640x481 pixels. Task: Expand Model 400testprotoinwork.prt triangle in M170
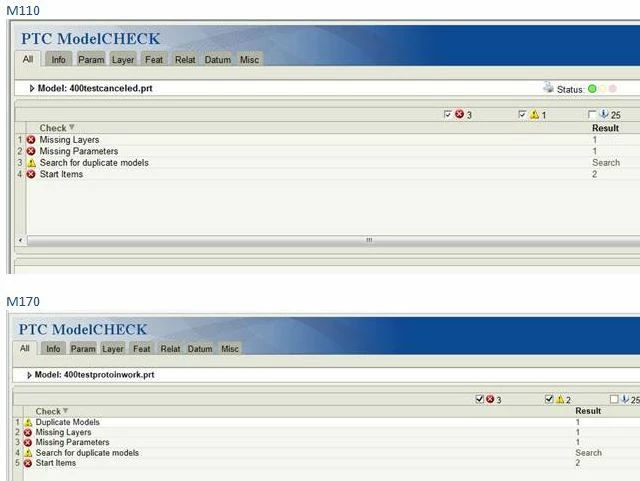point(29,375)
